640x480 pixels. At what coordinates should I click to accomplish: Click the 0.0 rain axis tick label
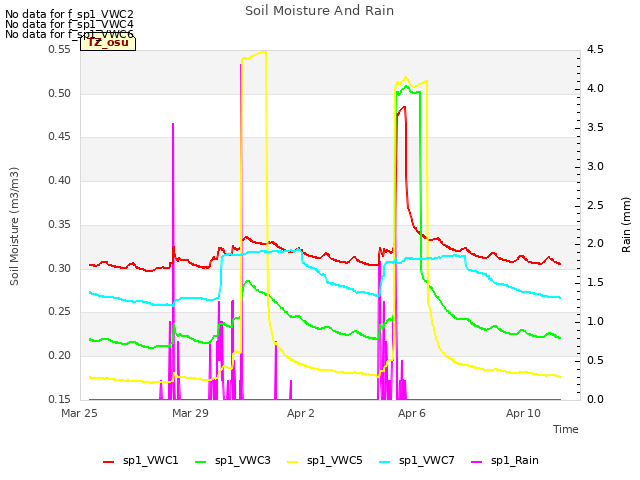595,399
